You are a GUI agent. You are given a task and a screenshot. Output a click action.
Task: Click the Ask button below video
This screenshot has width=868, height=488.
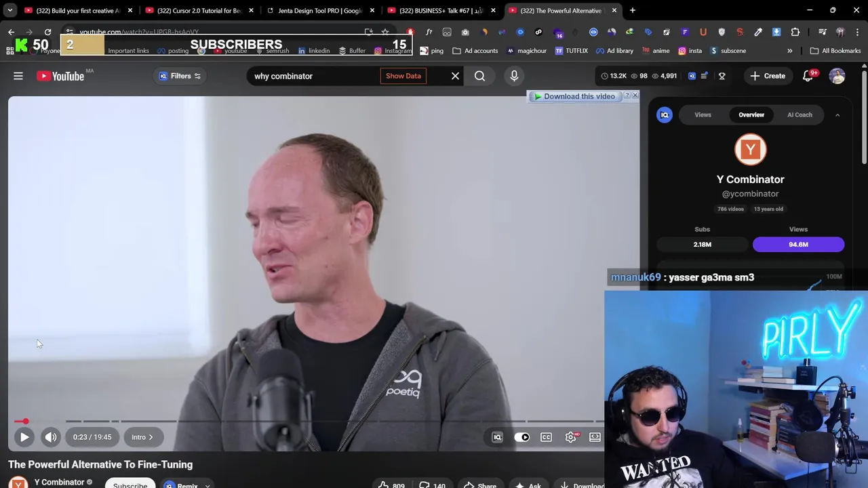coord(528,485)
